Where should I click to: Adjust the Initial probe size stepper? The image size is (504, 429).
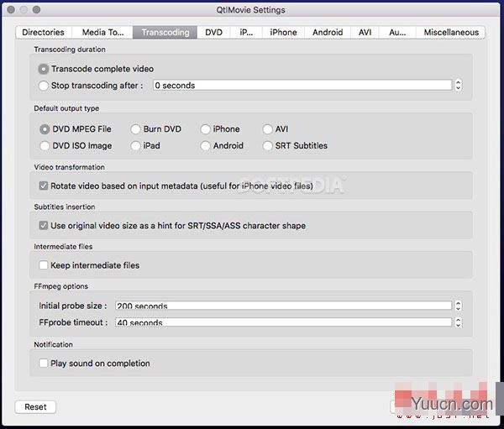click(458, 306)
